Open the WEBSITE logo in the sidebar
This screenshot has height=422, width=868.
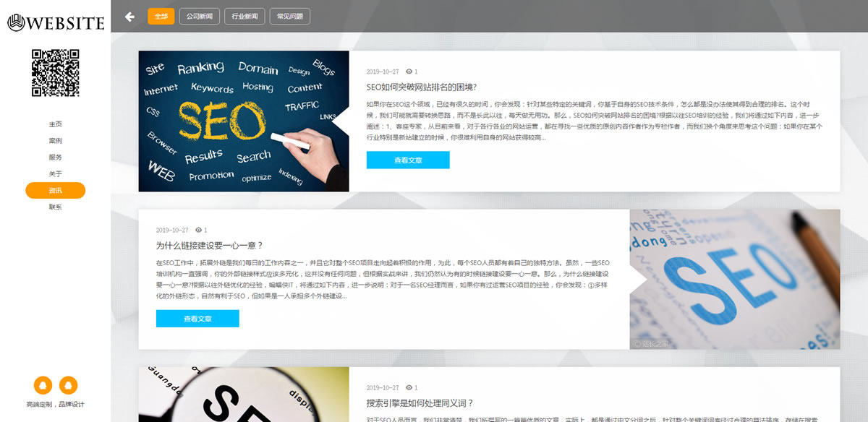[56, 23]
